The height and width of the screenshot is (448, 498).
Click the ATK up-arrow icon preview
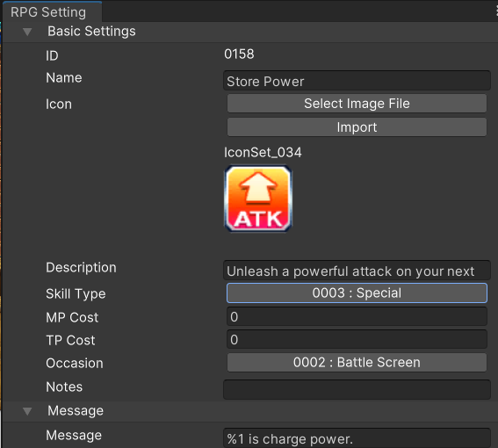(x=258, y=199)
